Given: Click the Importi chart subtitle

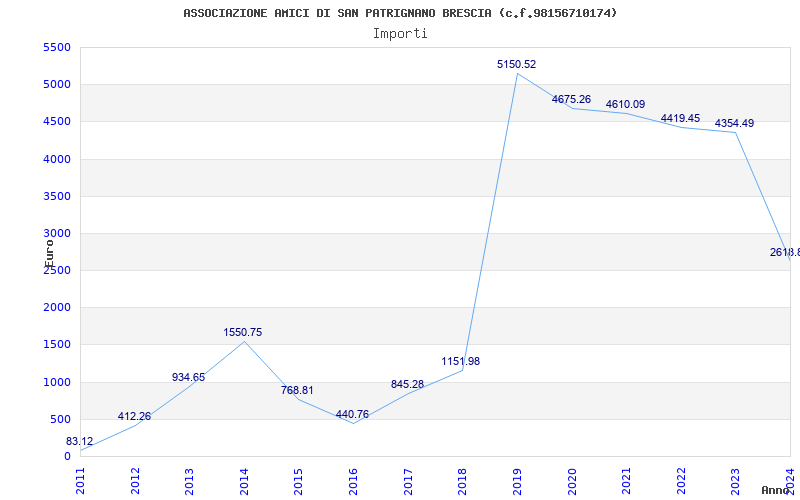Looking at the screenshot, I should (x=400, y=33).
